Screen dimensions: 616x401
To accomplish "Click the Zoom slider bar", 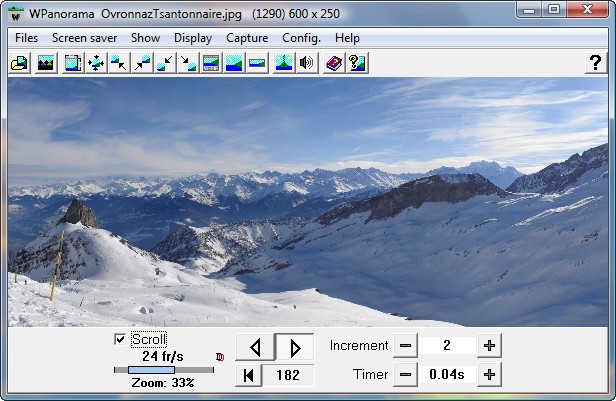I will tap(164, 370).
